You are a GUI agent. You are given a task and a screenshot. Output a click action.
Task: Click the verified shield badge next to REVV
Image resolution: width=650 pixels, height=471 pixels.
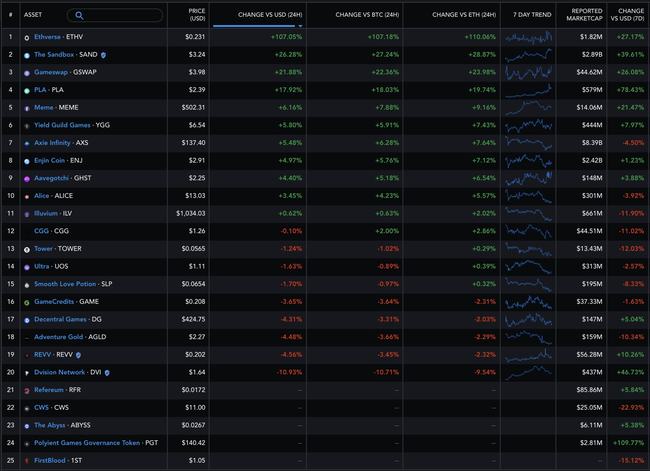point(78,355)
